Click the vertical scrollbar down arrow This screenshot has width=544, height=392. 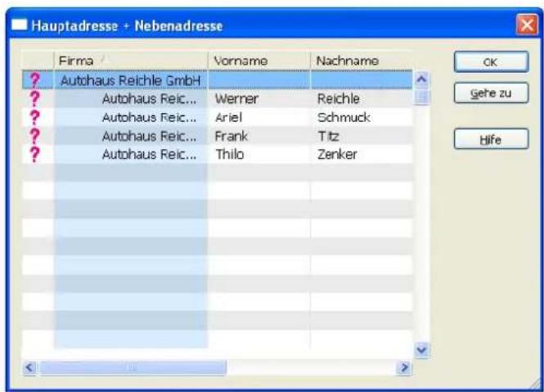point(421,350)
